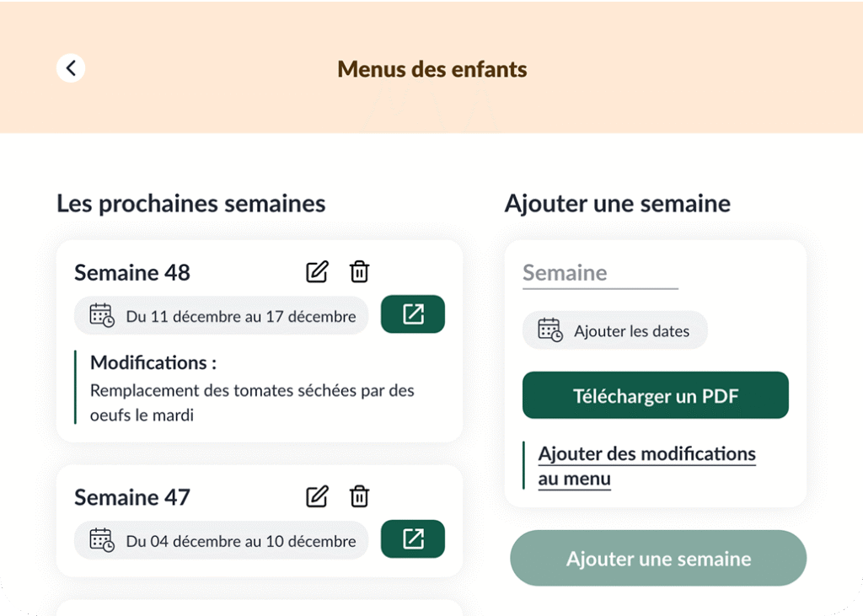Select the Du 04 décembre au 10 décembre date chip
Viewport: 863px width, 616px height.
[222, 540]
